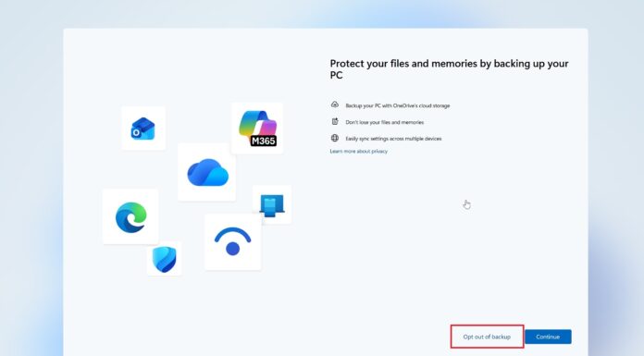
Task: Open the Learn more about privacy link
Action: [x=359, y=151]
